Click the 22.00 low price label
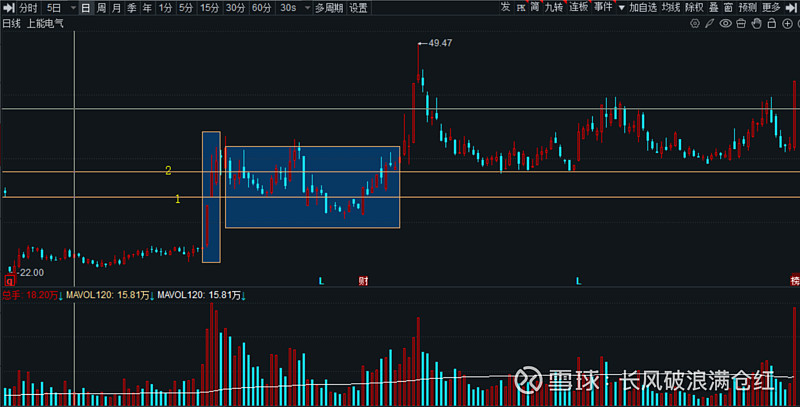 click(x=32, y=273)
